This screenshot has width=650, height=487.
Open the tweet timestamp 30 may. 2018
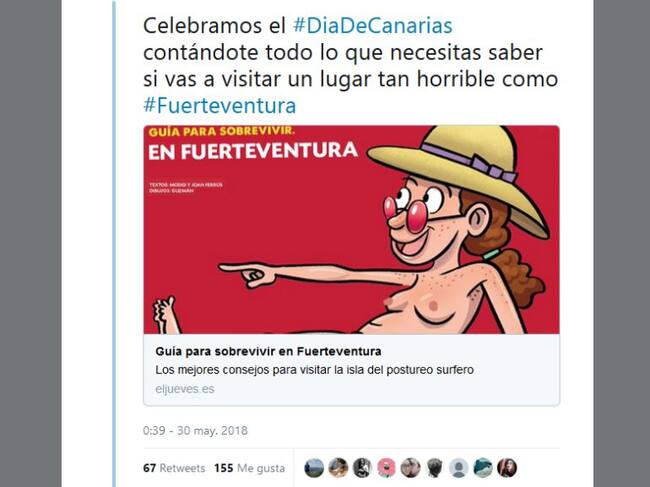click(x=195, y=431)
